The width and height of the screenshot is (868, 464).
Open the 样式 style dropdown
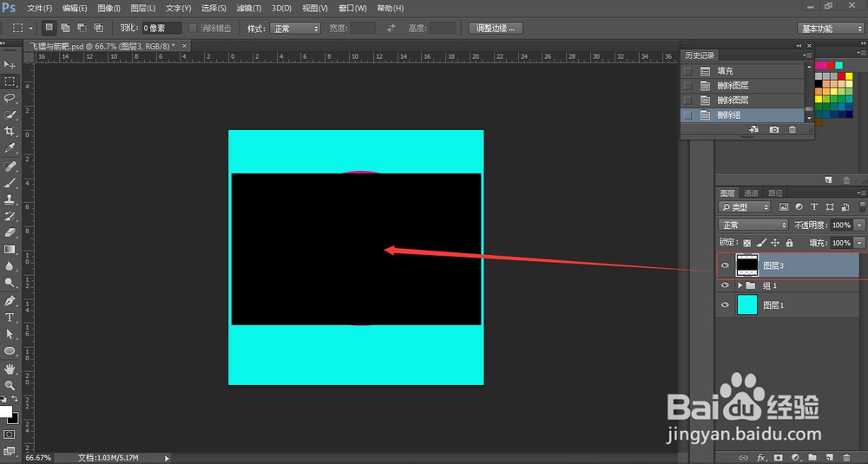point(295,29)
